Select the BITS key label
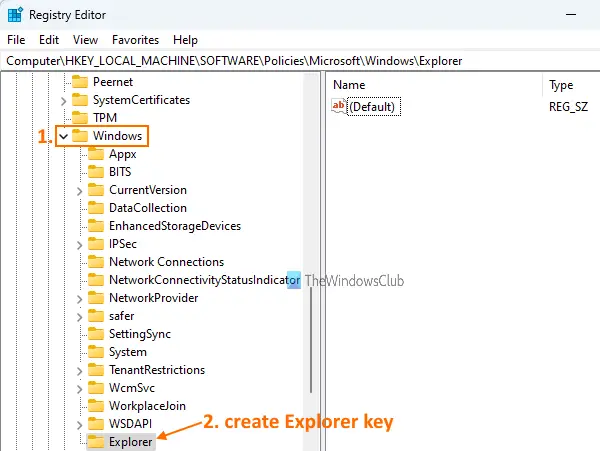Image resolution: width=600 pixels, height=451 pixels. pyautogui.click(x=120, y=172)
